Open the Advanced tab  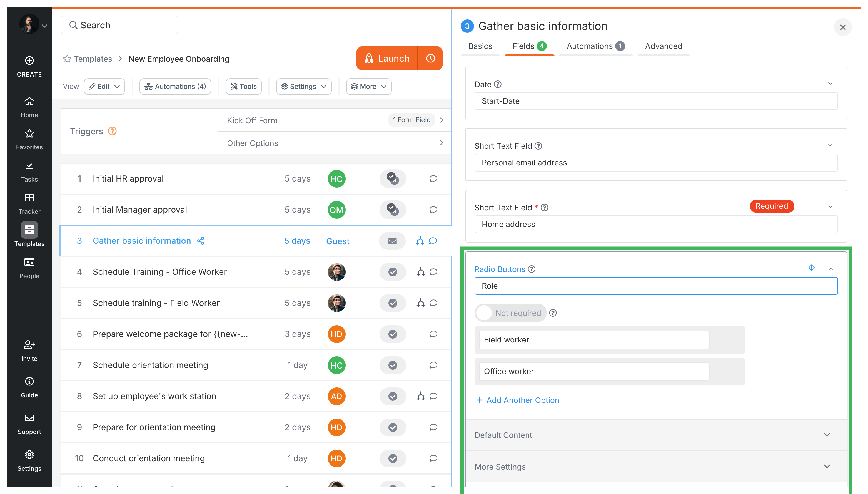coord(663,46)
